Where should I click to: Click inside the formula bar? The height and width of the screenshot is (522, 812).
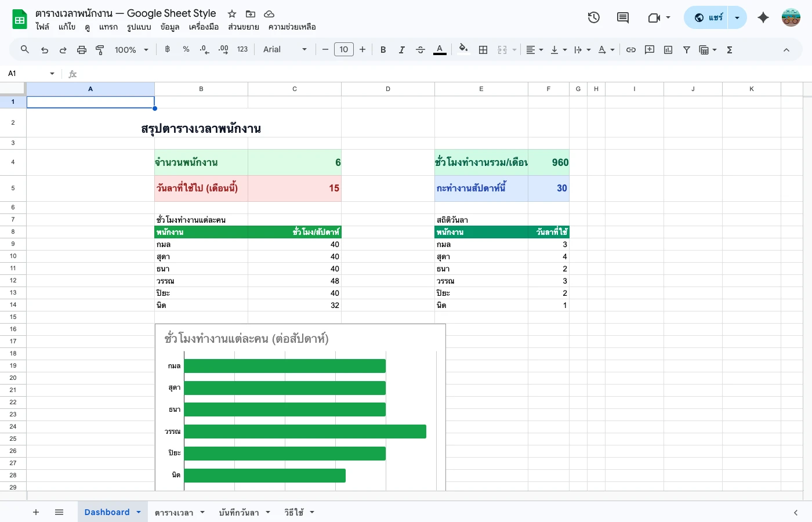tap(232, 74)
